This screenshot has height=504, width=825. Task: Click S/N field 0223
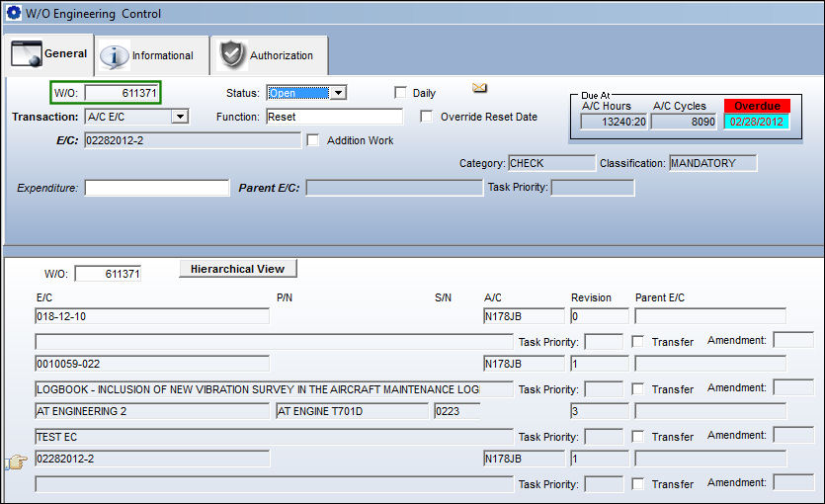point(457,411)
